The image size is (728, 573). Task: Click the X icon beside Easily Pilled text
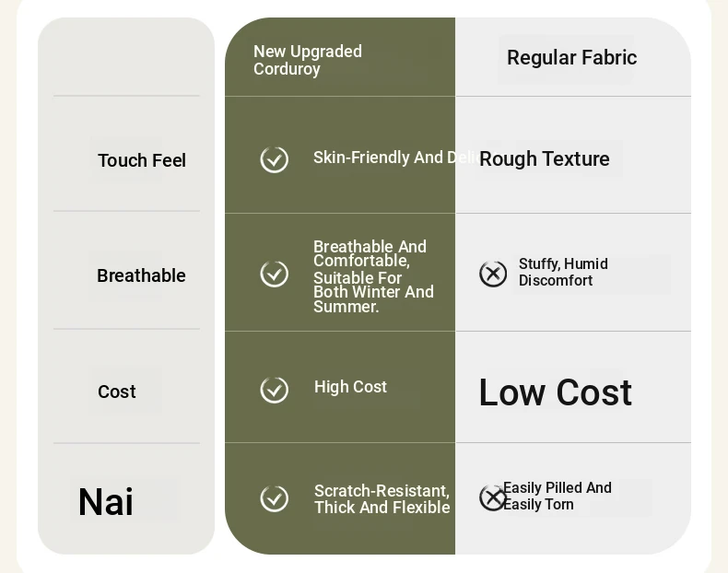[492, 498]
